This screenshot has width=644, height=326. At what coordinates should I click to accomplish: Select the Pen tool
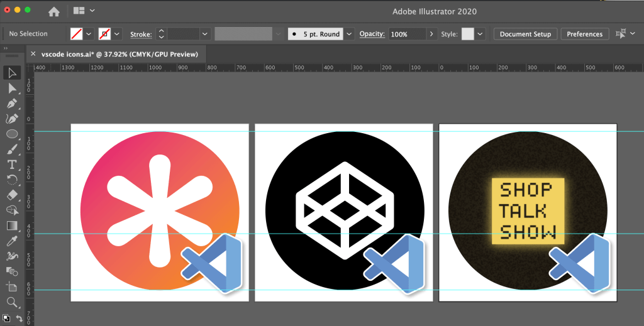12,104
